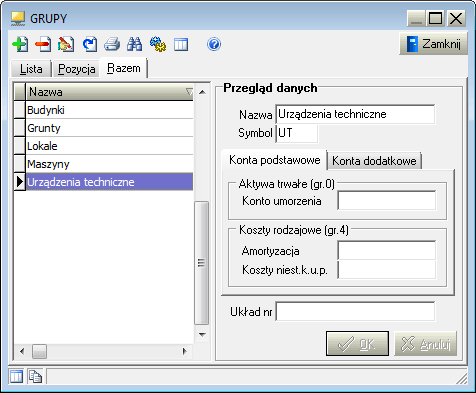Refresh the data with the blue arrow icon
Image resolution: width=476 pixels, height=393 pixels.
click(x=89, y=44)
